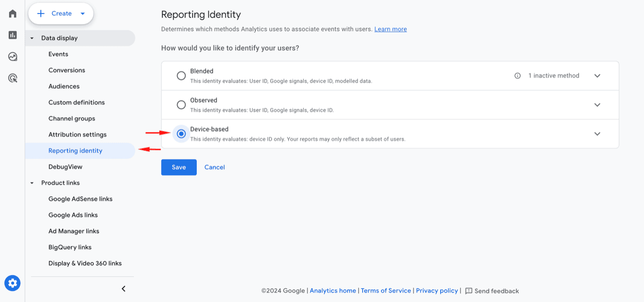Open Display & Video 360 links item
The image size is (644, 302).
tap(85, 264)
